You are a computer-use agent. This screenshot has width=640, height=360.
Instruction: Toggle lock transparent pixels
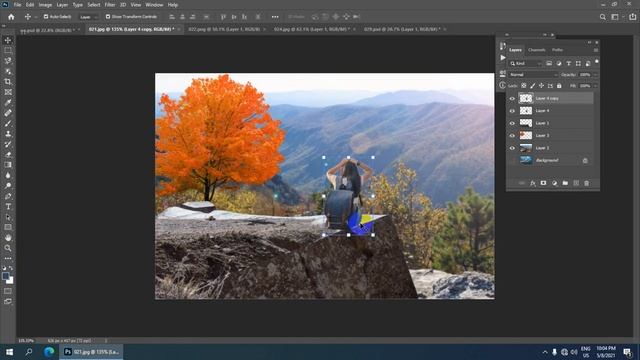click(x=524, y=86)
